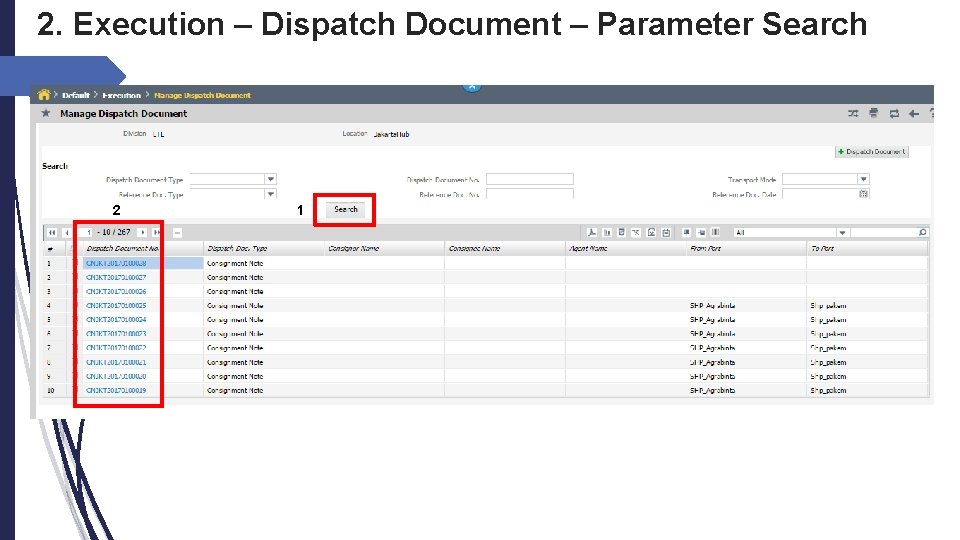Click the image export icon in the grid toolbar
This screenshot has width=960, height=540.
click(651, 233)
